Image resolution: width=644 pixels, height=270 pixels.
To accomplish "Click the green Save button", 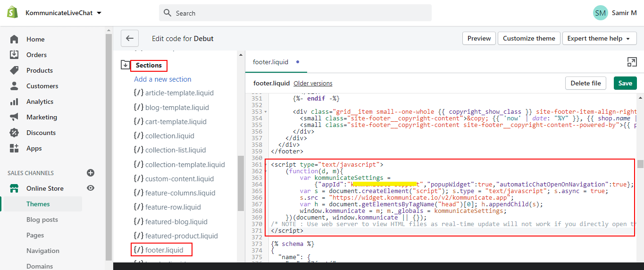I will pos(625,83).
